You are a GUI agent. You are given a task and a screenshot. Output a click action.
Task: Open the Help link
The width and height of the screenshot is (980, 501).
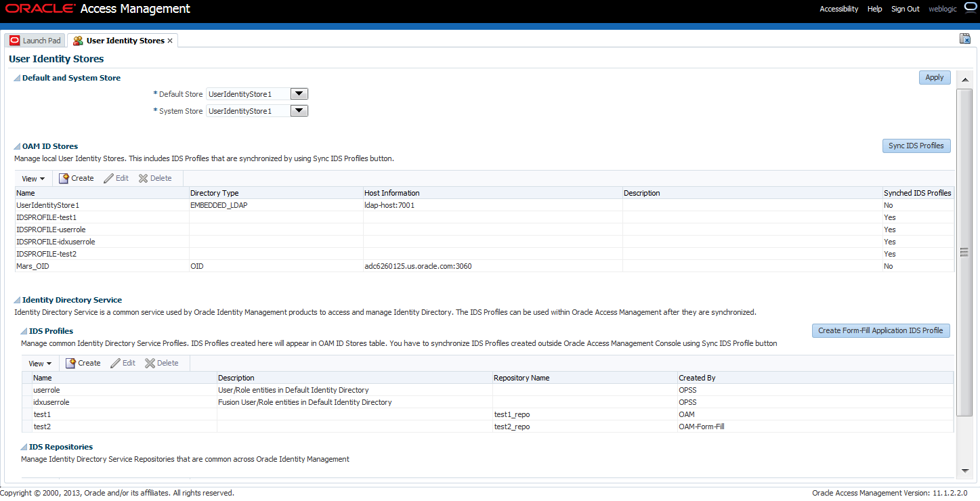[875, 9]
